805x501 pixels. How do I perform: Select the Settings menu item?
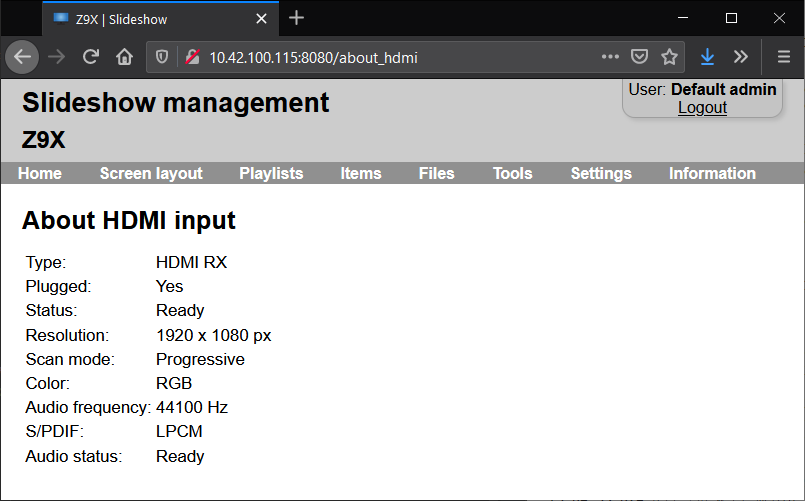click(x=601, y=174)
